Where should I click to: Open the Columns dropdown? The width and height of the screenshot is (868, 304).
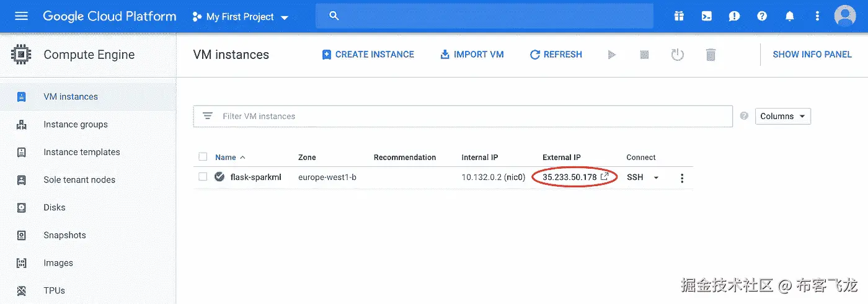coord(782,116)
